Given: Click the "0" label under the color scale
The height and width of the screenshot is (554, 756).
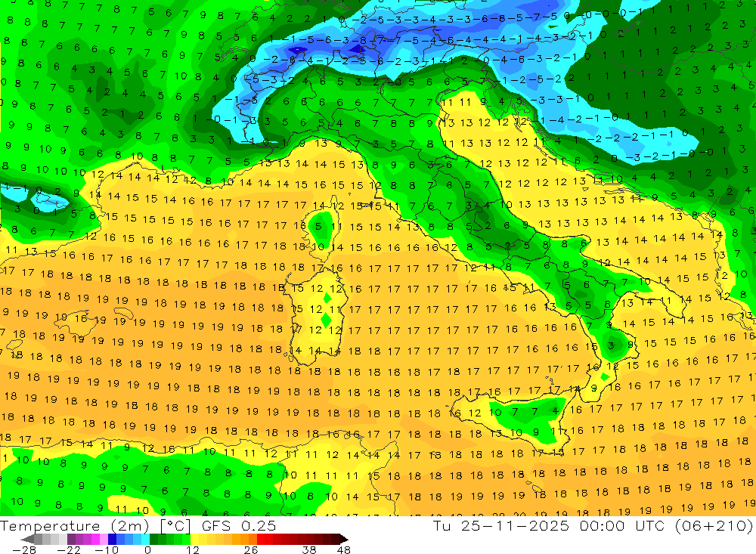Looking at the screenshot, I should [x=147, y=549].
